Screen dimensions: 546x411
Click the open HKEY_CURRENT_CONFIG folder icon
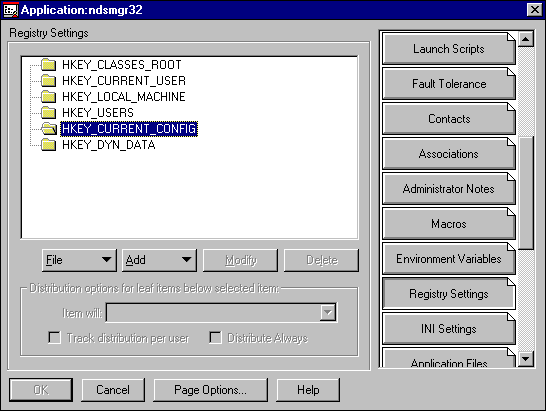[x=49, y=129]
